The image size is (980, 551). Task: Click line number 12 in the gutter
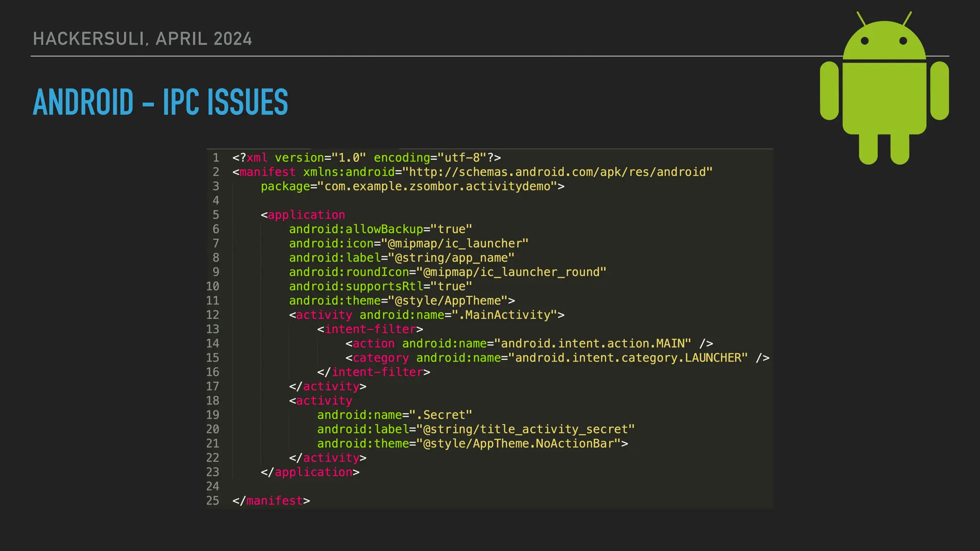(212, 315)
